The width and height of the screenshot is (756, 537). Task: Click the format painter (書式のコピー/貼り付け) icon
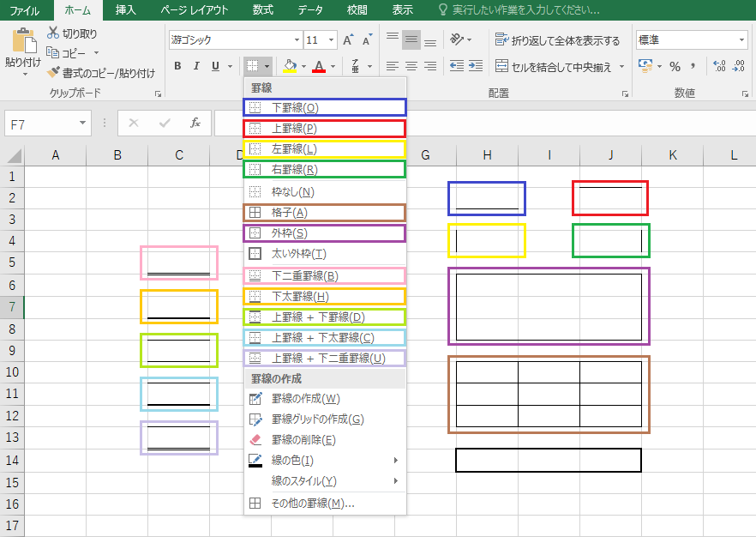tap(53, 73)
